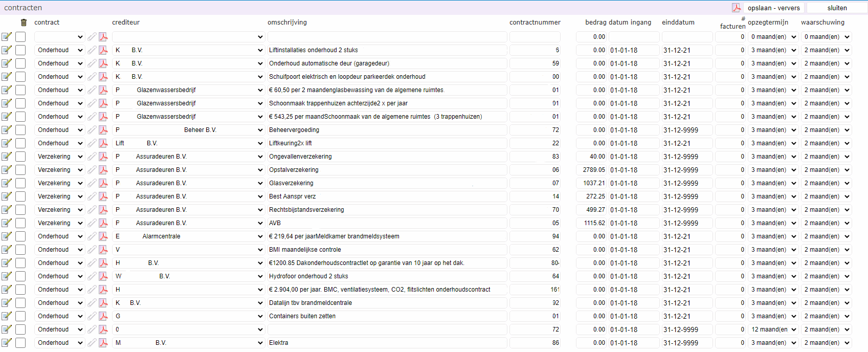868x352 pixels.
Task: Open waarschuwing dropdown in Opstalverzekering row
Action: [x=826, y=170]
